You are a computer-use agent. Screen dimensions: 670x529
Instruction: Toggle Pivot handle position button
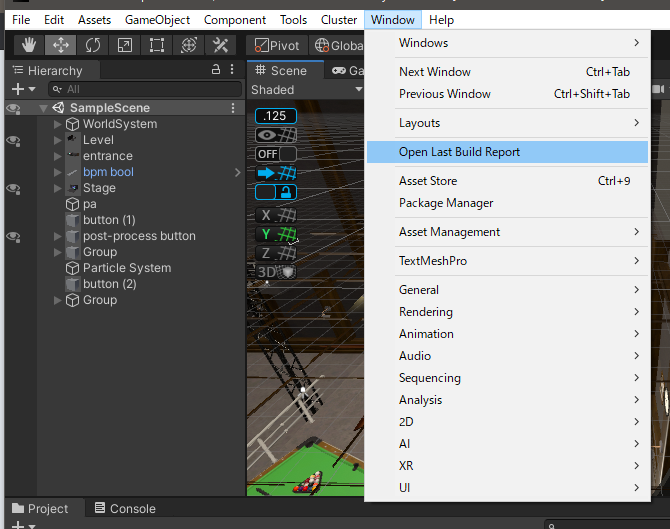pyautogui.click(x=277, y=45)
